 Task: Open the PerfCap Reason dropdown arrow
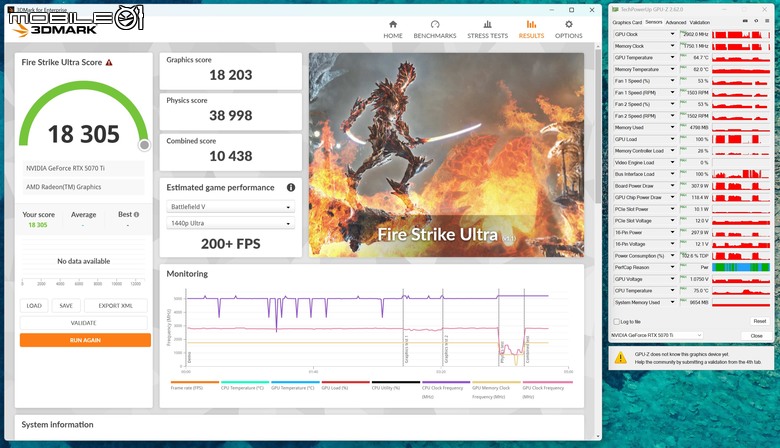pyautogui.click(x=673, y=267)
